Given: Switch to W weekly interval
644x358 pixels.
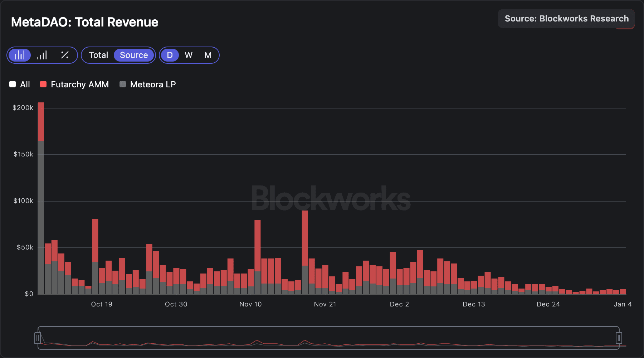Looking at the screenshot, I should [189, 55].
